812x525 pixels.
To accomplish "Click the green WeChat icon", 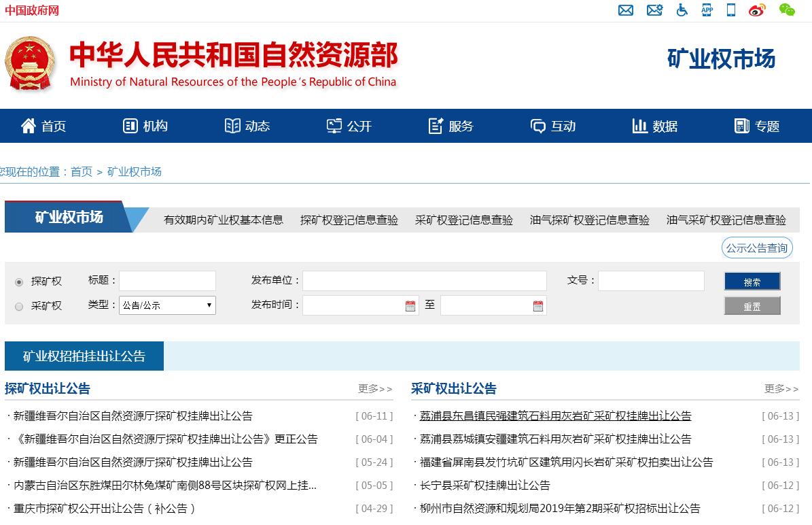I will (786, 10).
